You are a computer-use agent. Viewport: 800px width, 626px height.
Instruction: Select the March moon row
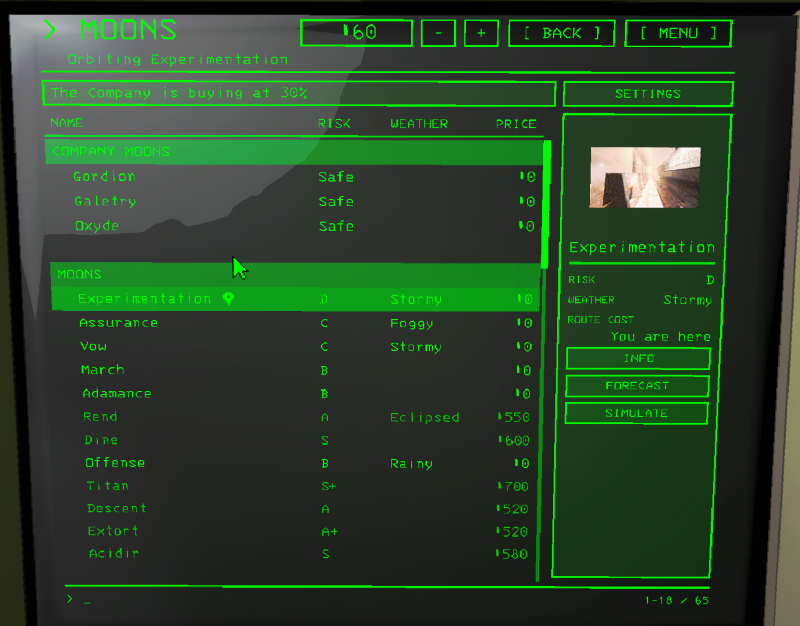click(x=295, y=370)
